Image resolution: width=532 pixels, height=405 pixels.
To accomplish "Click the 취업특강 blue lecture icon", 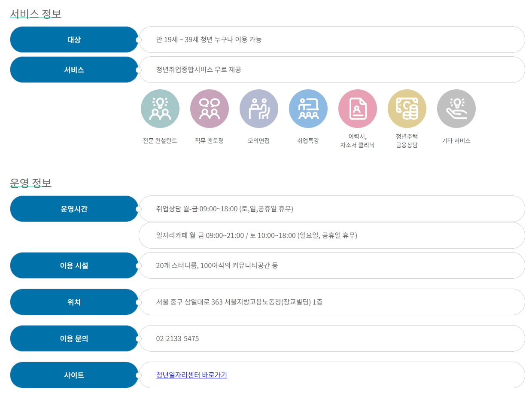I will 308,109.
